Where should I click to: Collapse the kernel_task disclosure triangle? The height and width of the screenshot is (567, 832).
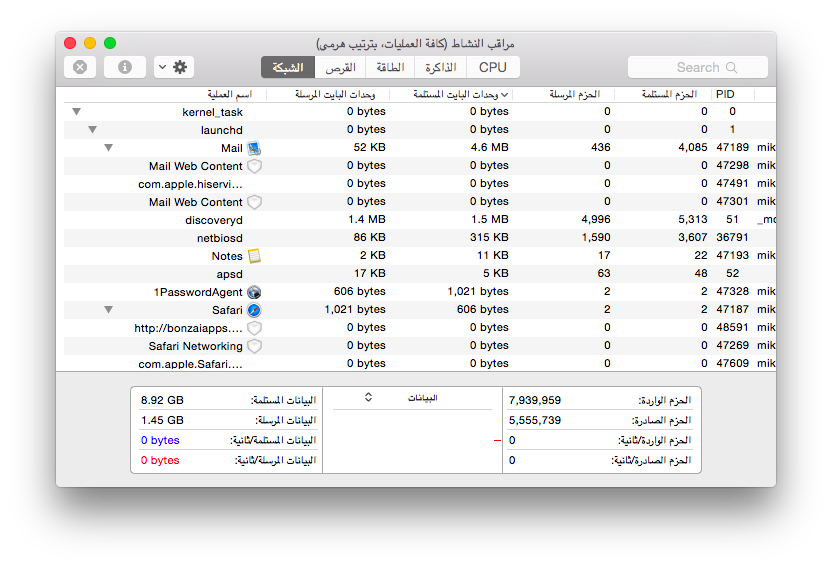tap(76, 111)
